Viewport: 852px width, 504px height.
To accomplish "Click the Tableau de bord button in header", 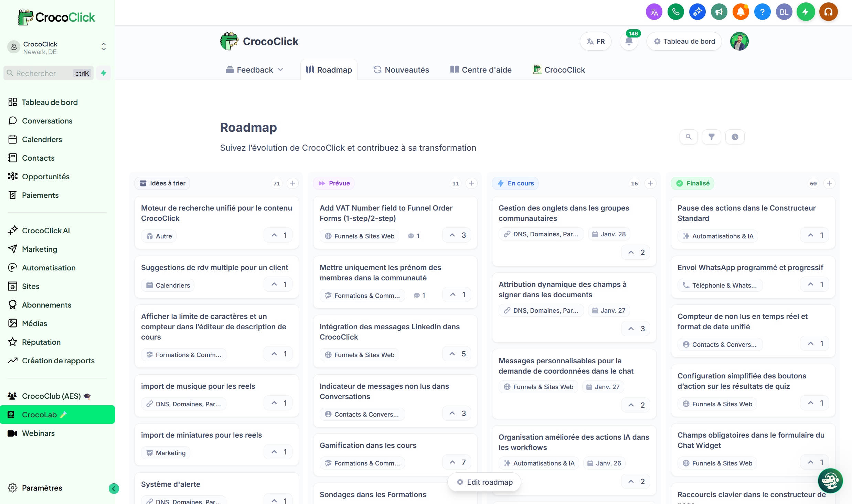I will click(x=684, y=41).
